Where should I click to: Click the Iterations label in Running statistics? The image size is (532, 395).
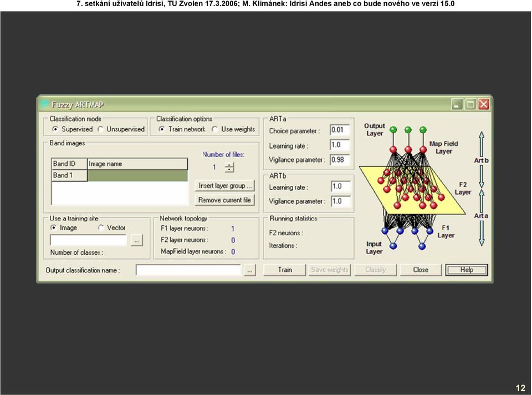tap(283, 246)
